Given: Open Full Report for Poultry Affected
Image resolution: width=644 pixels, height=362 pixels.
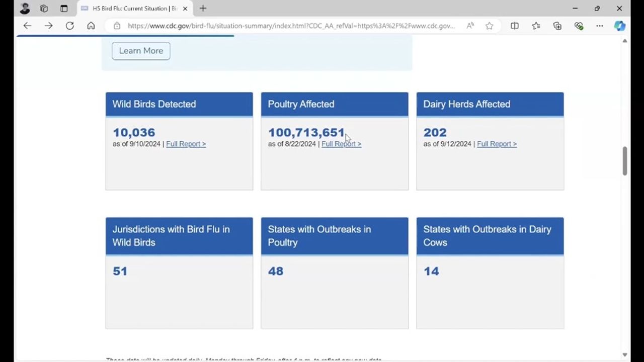Looking at the screenshot, I should [x=341, y=144].
